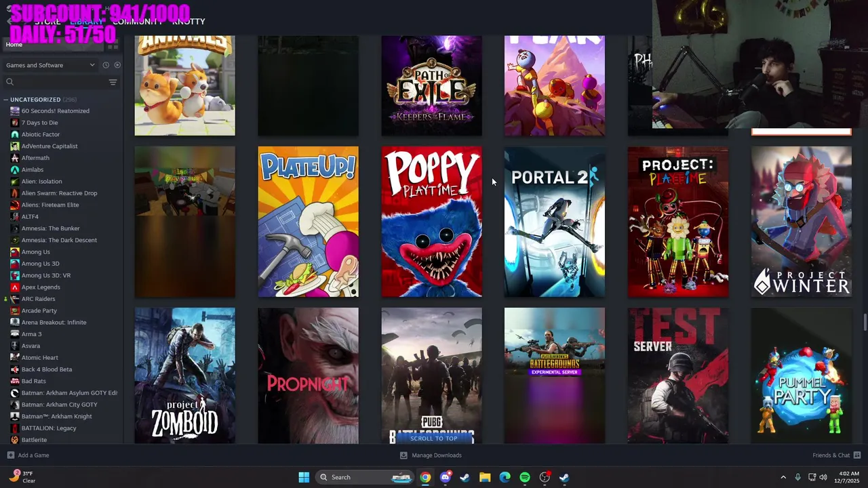
Task: Open File Explorer from the taskbar
Action: 485,477
